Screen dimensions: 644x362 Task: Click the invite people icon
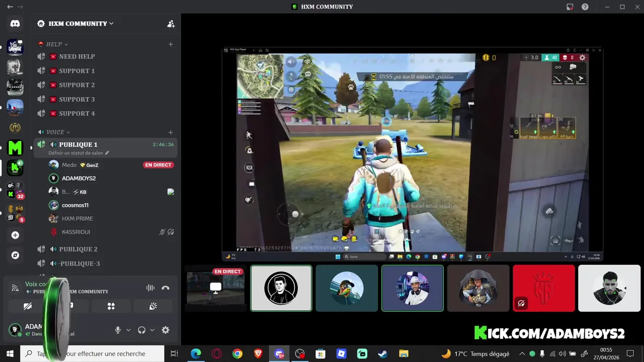171,24
